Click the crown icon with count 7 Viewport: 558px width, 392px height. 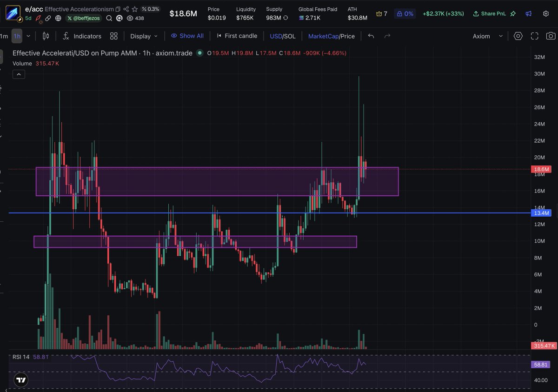381,13
